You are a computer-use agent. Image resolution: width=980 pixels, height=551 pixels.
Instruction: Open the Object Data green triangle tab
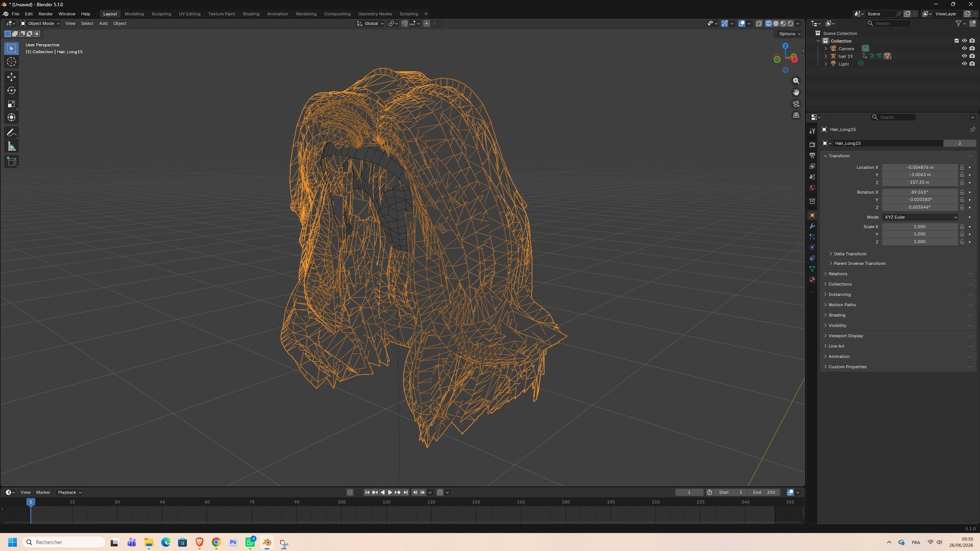click(812, 269)
